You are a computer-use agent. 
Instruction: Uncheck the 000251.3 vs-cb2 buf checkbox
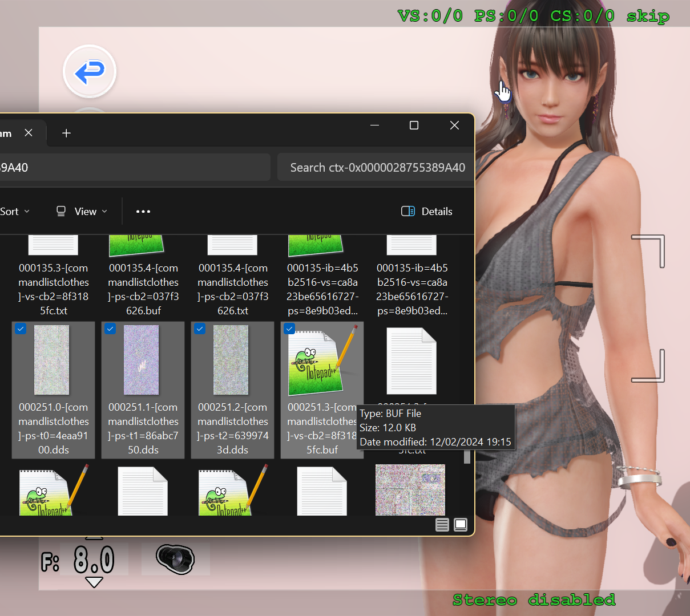[289, 329]
